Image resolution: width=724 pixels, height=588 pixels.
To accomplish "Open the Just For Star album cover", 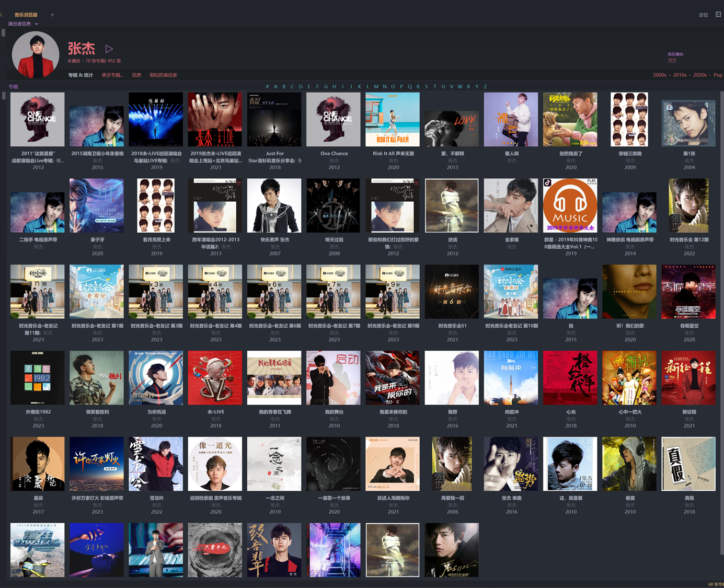I will point(274,119).
